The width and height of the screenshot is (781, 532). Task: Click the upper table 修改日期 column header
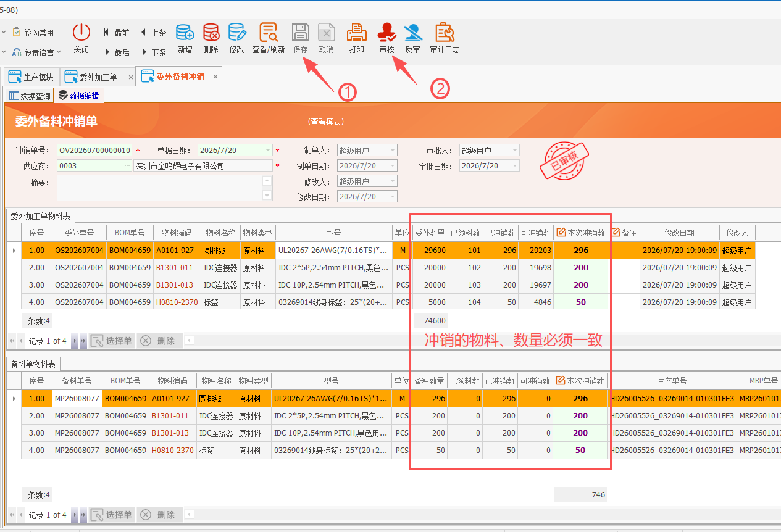pos(679,233)
